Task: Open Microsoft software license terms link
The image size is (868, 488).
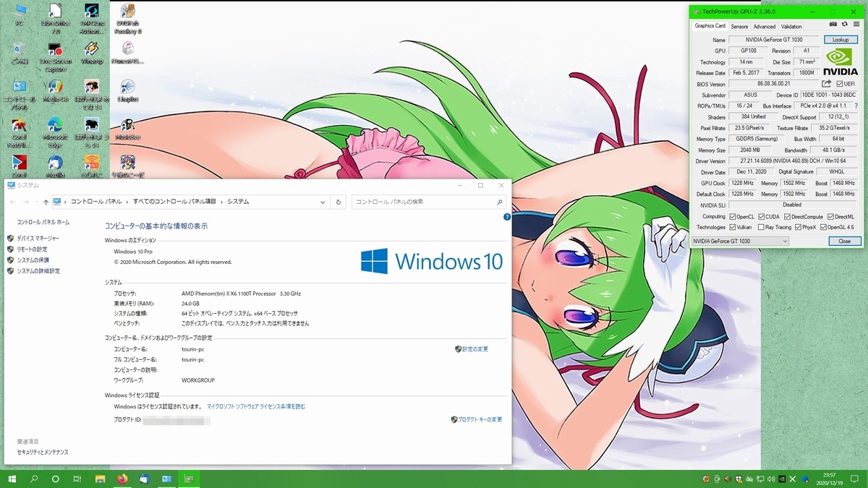Action: point(256,406)
